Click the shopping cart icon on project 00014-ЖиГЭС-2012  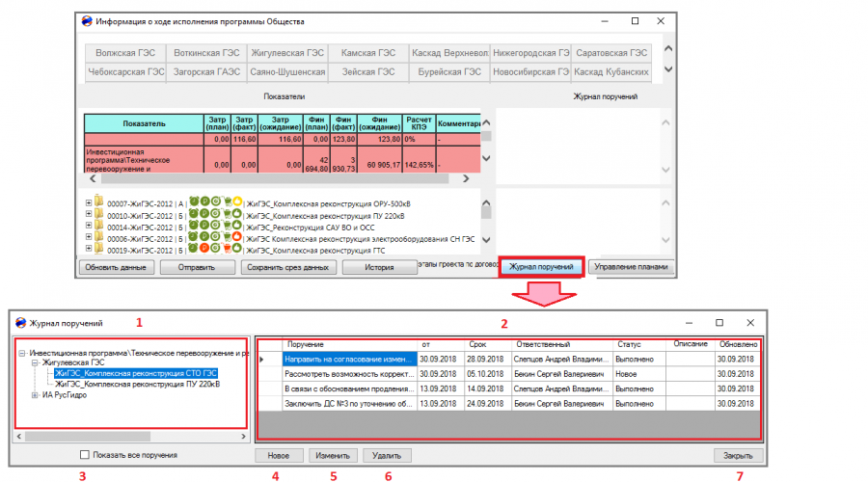pyautogui.click(x=227, y=226)
